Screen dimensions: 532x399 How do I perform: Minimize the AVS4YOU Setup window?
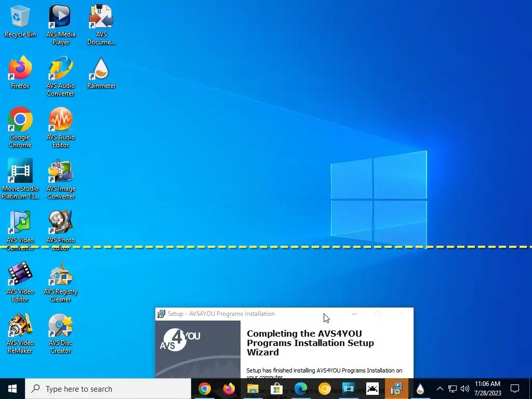[354, 314]
